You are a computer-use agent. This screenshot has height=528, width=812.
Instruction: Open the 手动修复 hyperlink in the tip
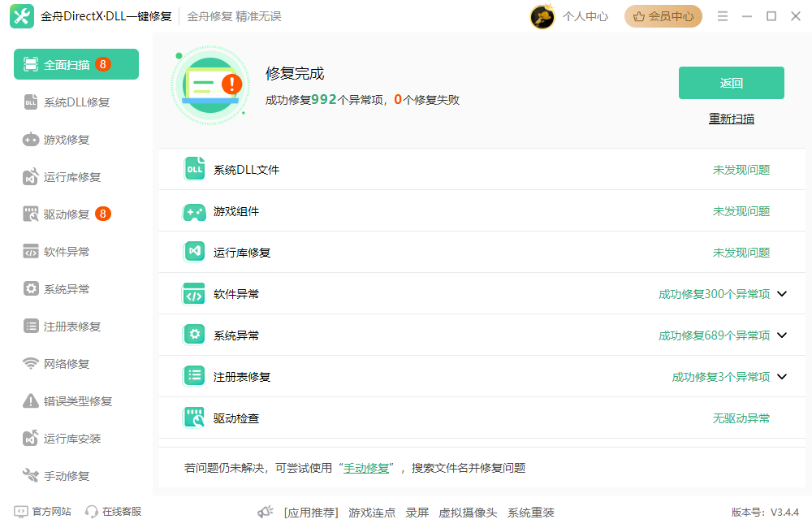pos(367,468)
